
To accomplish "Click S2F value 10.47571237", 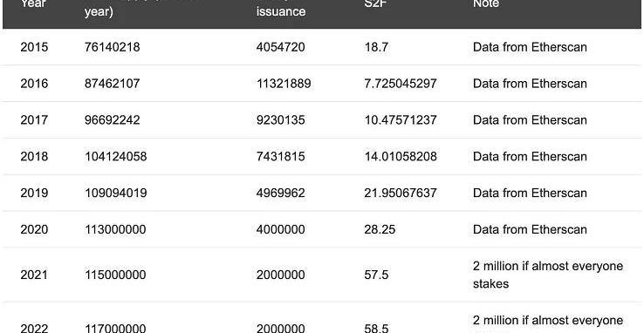I will click(x=401, y=120).
